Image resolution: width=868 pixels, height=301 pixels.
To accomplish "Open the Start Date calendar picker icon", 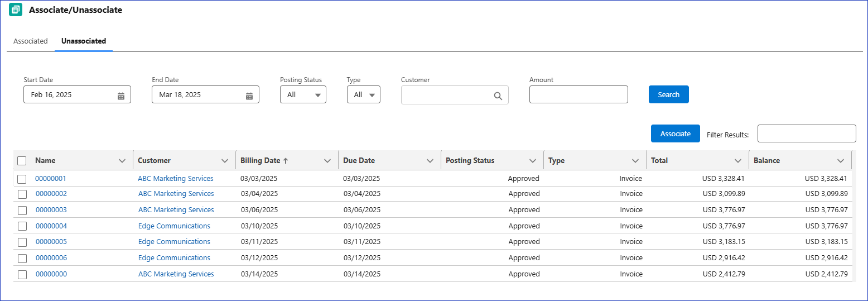I will 121,95.
